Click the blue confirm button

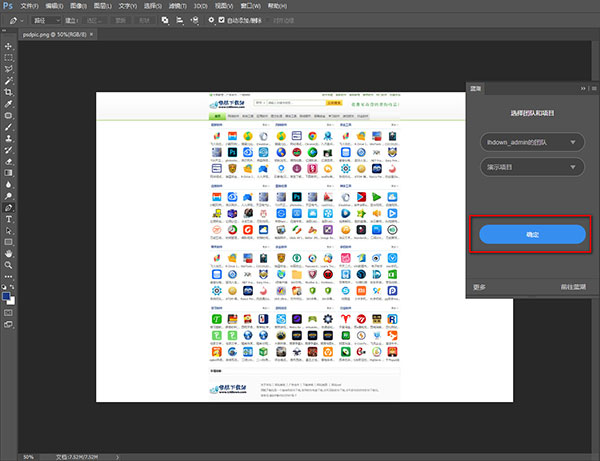[532, 234]
